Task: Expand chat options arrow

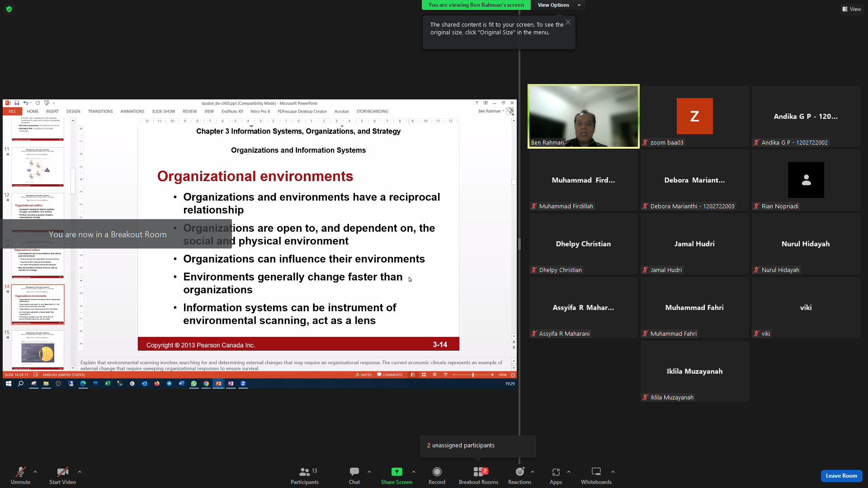Action: click(369, 472)
